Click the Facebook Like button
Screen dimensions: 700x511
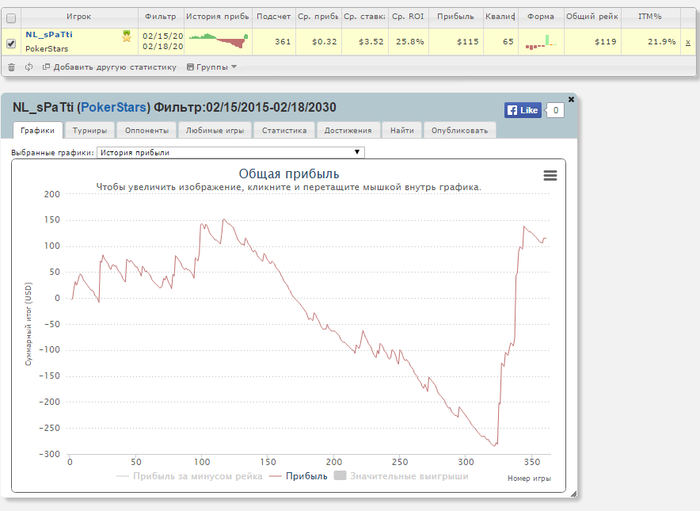pos(523,110)
